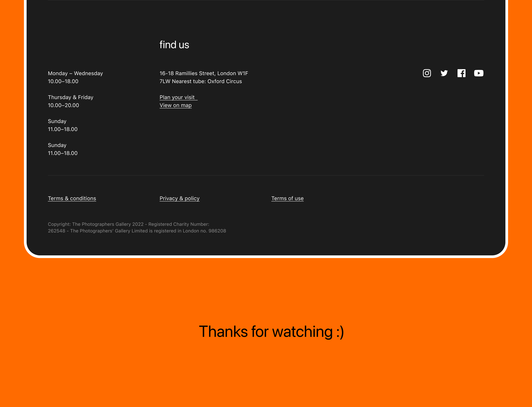Follow the Plan your visit link

177,97
